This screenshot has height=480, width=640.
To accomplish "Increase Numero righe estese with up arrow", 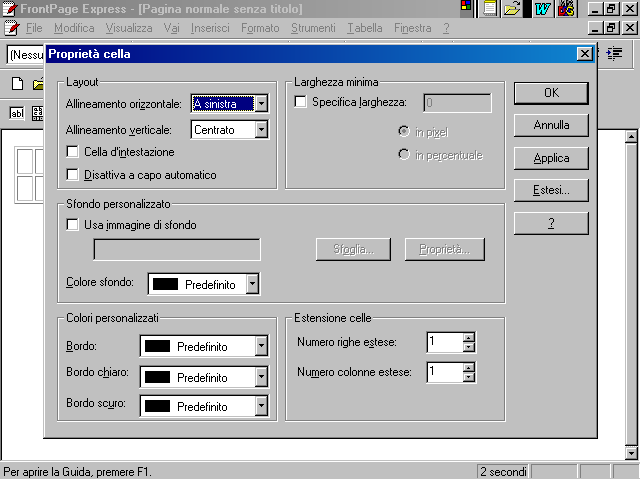I will (x=469, y=338).
